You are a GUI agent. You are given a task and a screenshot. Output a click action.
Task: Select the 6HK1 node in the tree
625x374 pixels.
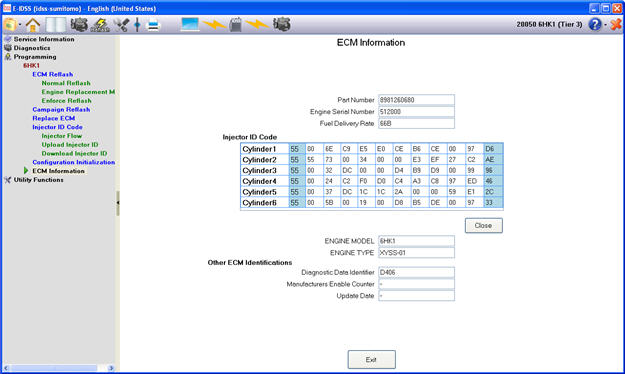(x=31, y=65)
